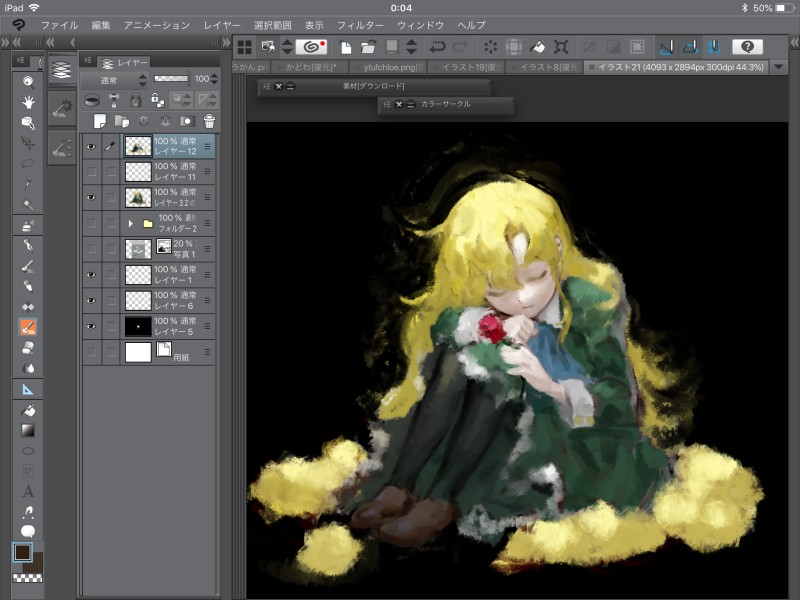Open the レイヤー menu
The width and height of the screenshot is (800, 600).
(221, 25)
